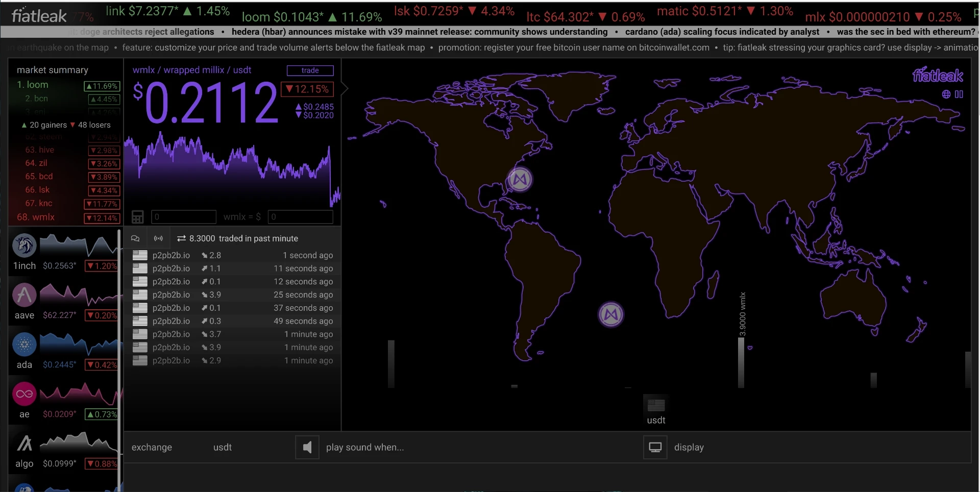Screen dimensions: 980x492
Task: Click the 12.15% change badge
Action: [x=307, y=89]
